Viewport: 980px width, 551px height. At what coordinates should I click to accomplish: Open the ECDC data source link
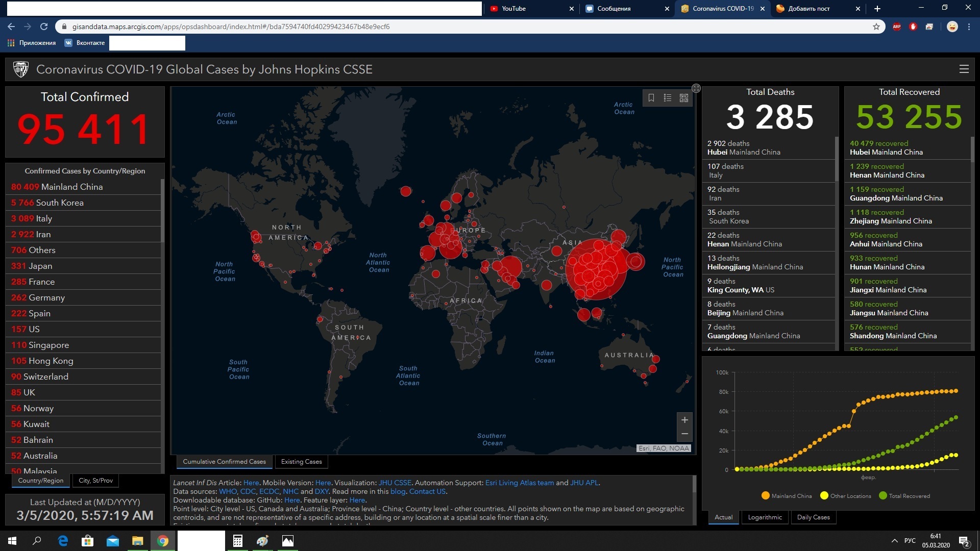(269, 491)
